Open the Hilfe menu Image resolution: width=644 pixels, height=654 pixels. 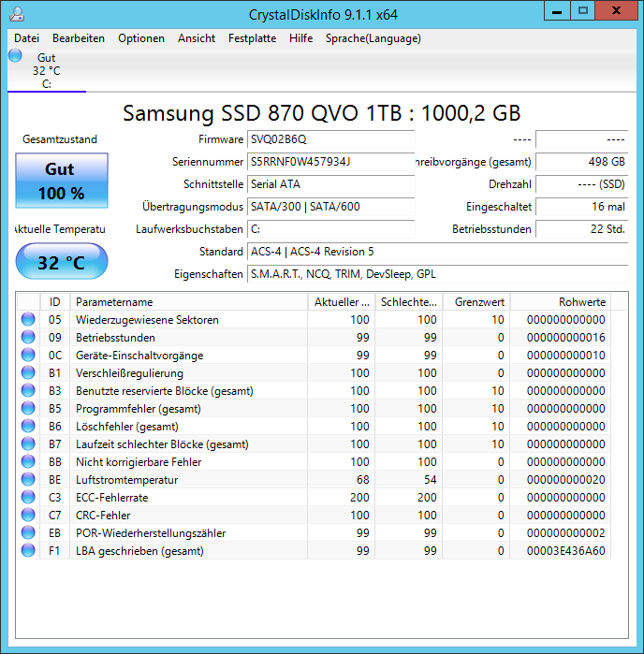point(300,38)
